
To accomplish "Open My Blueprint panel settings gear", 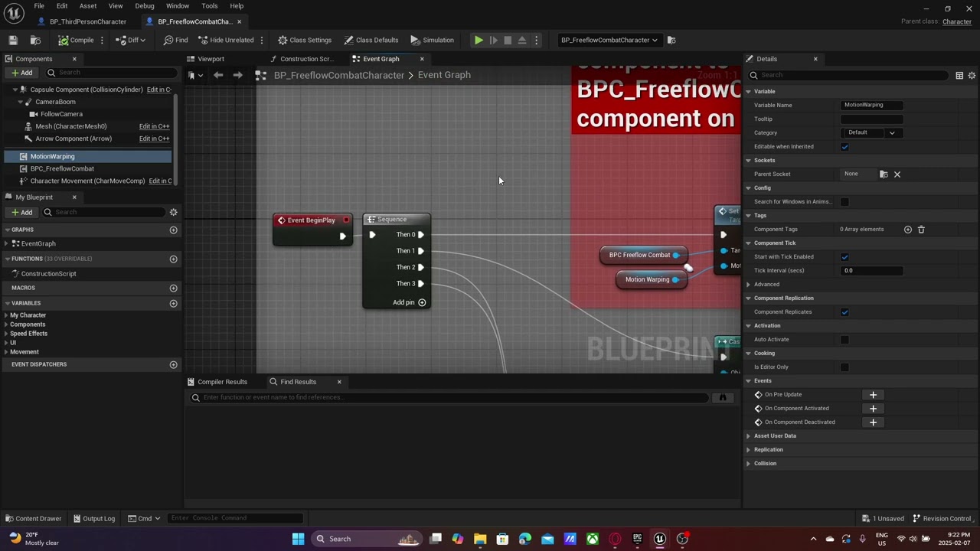I will [x=173, y=212].
